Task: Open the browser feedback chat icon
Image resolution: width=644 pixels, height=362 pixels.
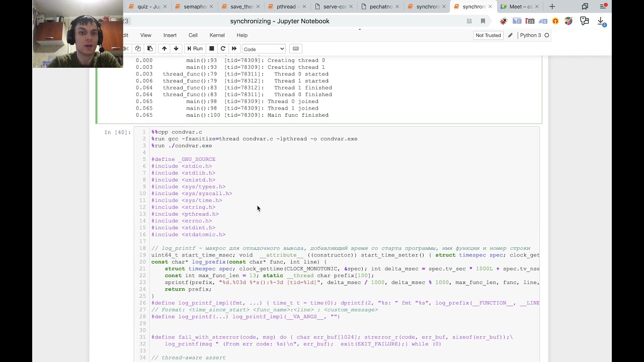Action: click(x=584, y=21)
